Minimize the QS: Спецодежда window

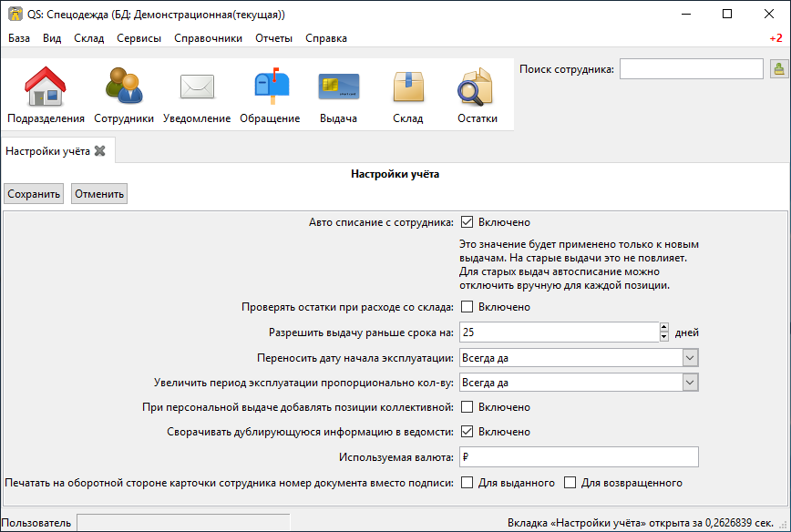pyautogui.click(x=686, y=14)
